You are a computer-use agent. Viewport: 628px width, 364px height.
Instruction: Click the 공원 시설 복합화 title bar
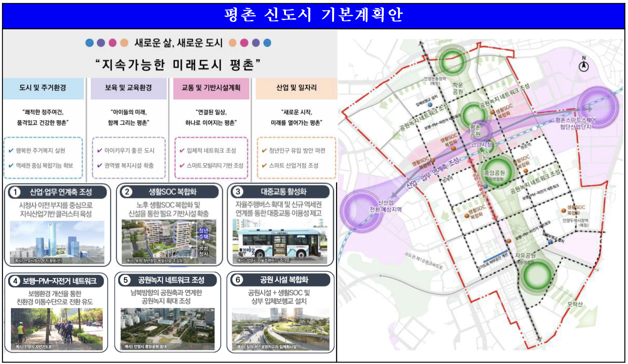click(x=284, y=280)
